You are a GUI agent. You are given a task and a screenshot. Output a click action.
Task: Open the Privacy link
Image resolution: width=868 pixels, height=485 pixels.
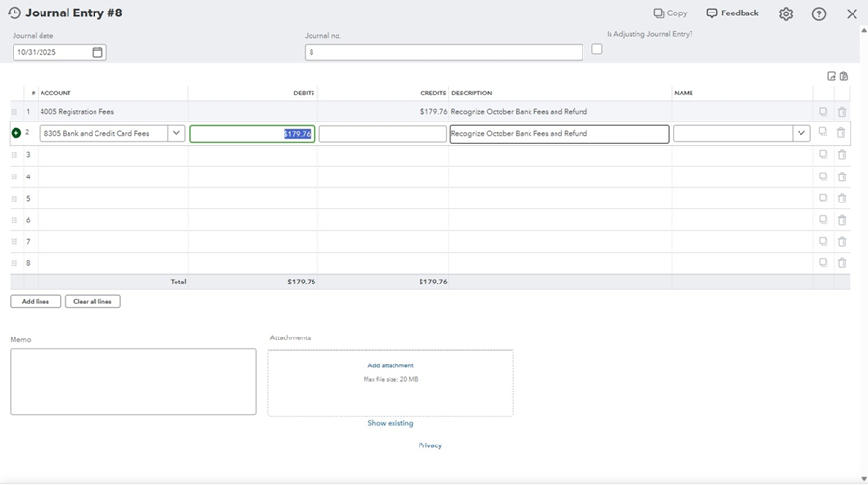430,445
